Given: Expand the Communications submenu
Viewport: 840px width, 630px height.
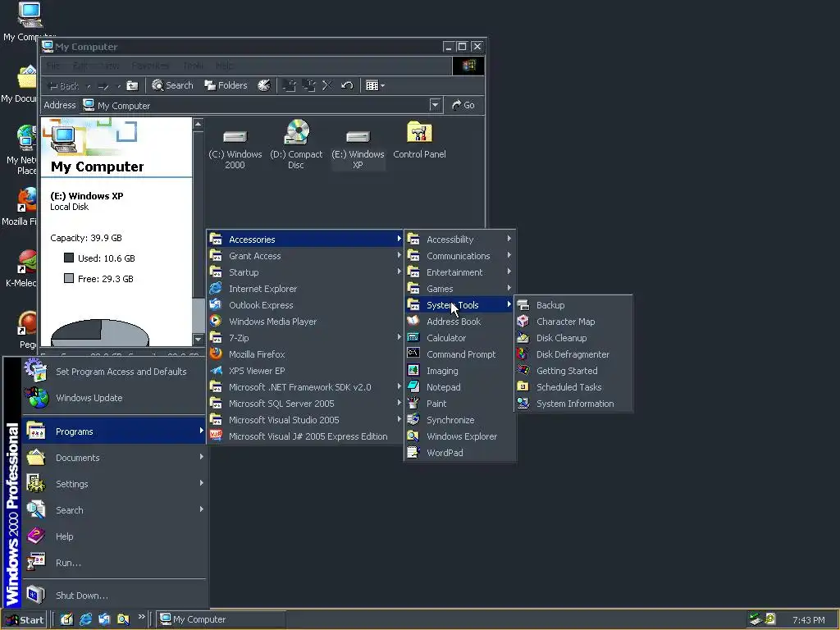Looking at the screenshot, I should pos(459,256).
